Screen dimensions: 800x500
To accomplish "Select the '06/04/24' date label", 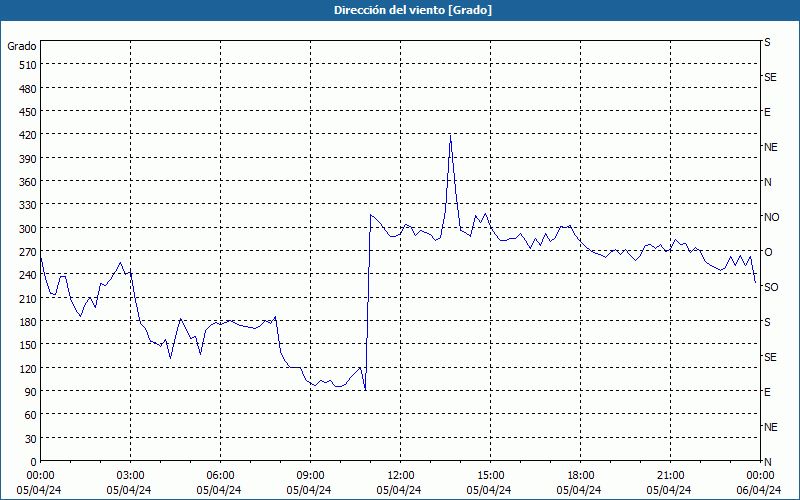I will (759, 490).
